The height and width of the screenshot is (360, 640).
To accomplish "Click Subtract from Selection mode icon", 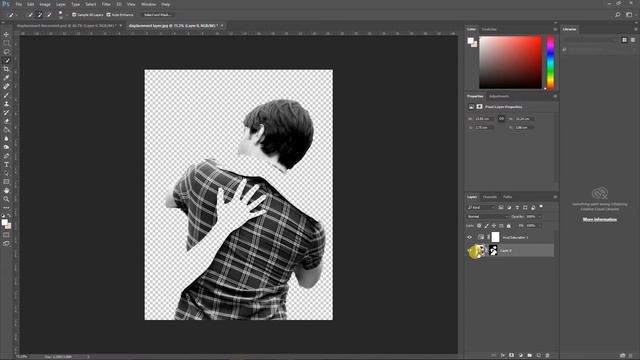I will [49, 15].
